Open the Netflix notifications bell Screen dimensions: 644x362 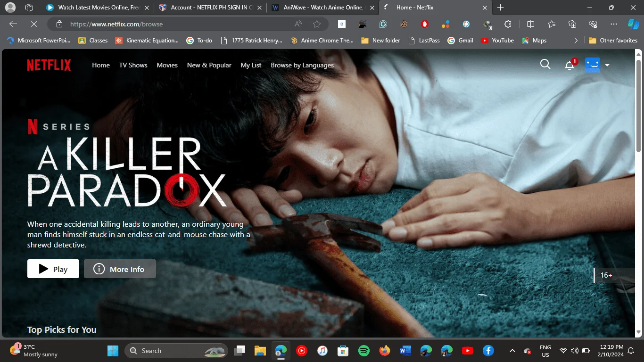pyautogui.click(x=570, y=65)
